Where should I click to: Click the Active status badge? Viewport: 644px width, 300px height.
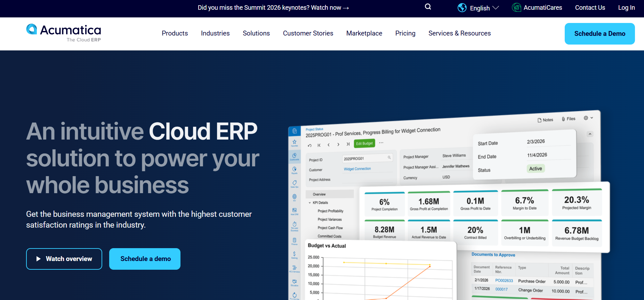pos(536,168)
